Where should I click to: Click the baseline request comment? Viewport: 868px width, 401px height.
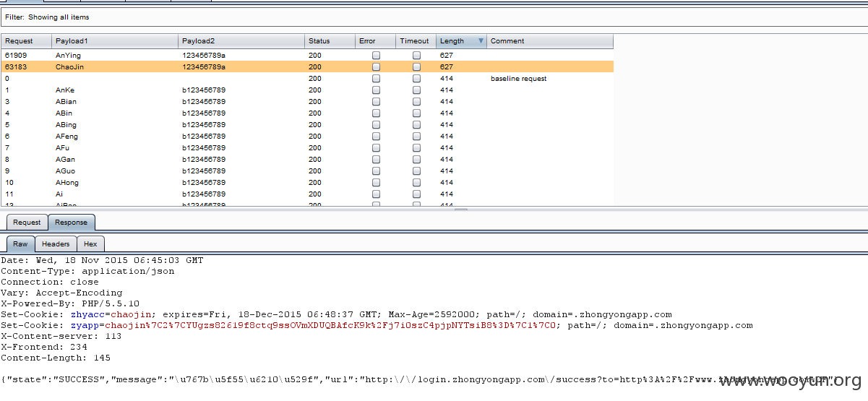pyautogui.click(x=519, y=79)
